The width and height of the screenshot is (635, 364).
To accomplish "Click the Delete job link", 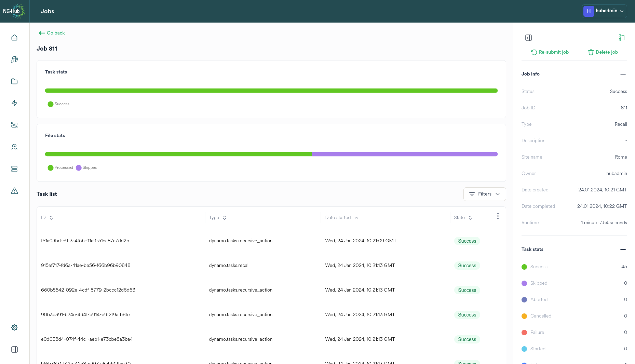I will (603, 52).
